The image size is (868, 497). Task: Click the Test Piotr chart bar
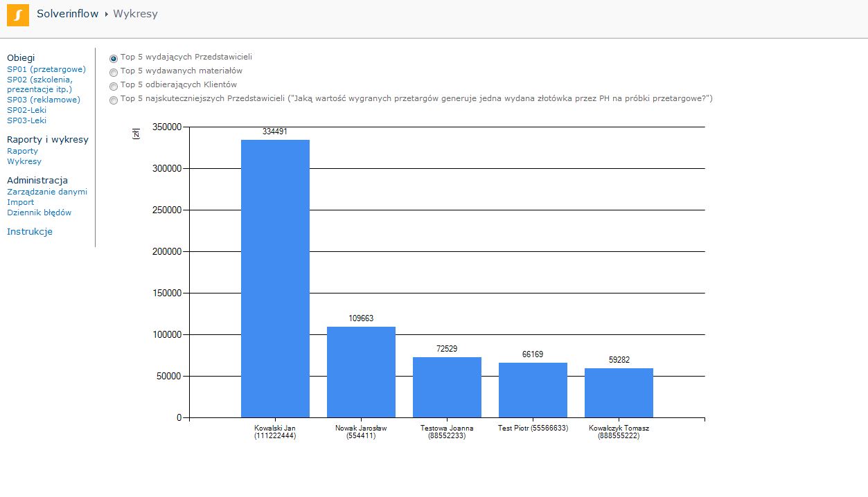(533, 390)
